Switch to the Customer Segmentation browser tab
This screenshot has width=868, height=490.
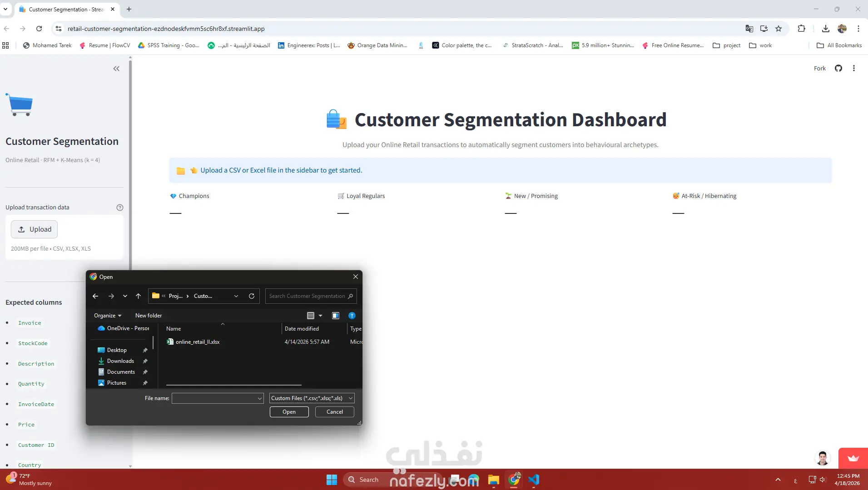pos(66,9)
